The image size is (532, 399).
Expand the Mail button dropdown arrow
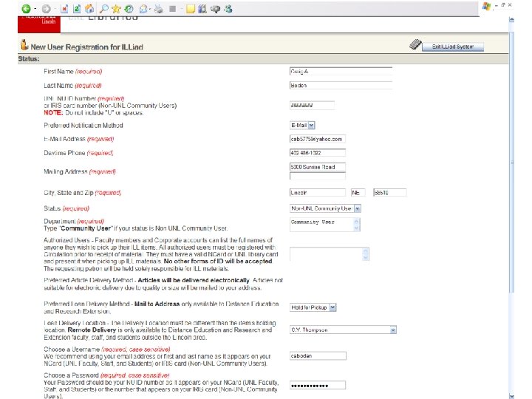(150, 9)
